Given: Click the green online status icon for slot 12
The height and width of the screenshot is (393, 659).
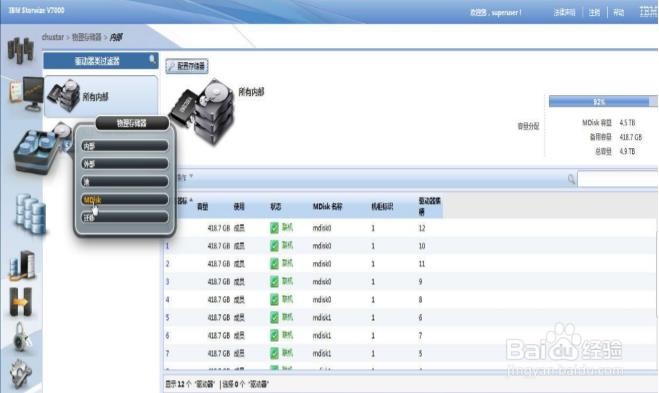Looking at the screenshot, I should tap(274, 228).
